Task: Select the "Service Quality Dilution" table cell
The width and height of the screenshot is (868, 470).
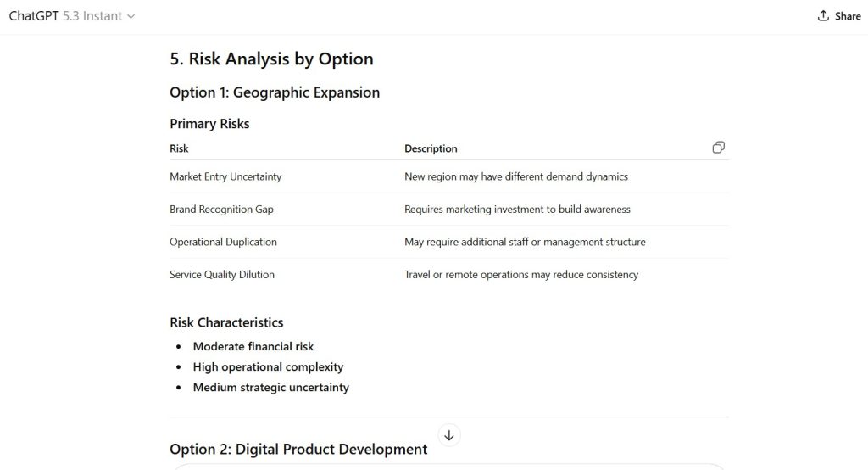Action: 222,275
